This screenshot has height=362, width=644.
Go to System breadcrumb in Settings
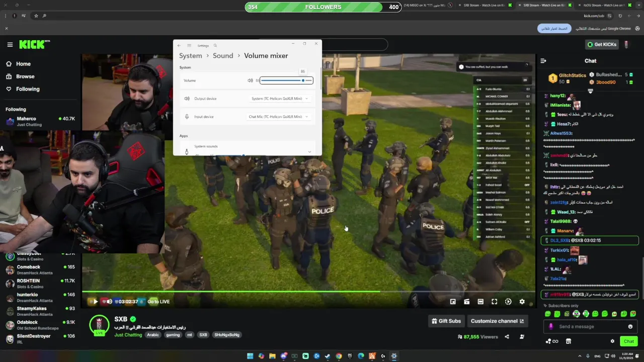tap(191, 56)
